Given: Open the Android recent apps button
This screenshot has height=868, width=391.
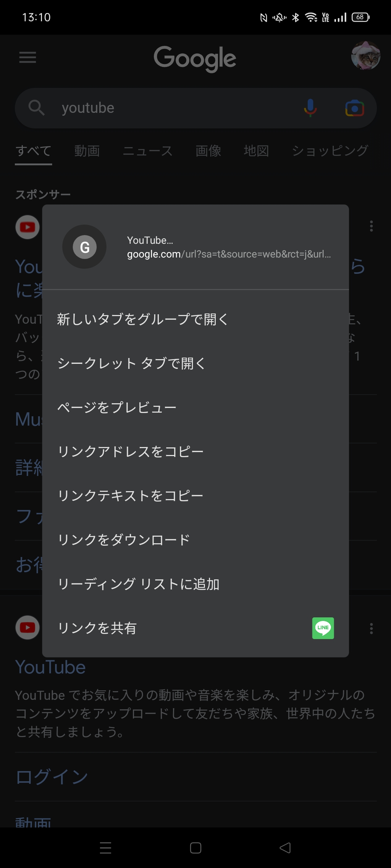Looking at the screenshot, I should 105,848.
